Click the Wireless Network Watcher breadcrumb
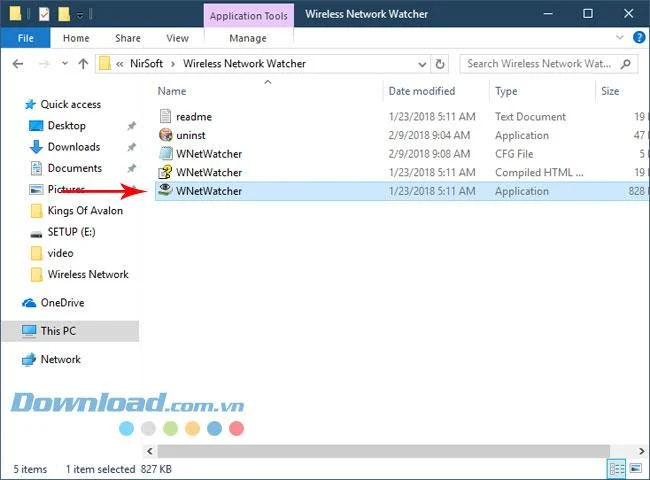Image resolution: width=650 pixels, height=480 pixels. click(244, 63)
